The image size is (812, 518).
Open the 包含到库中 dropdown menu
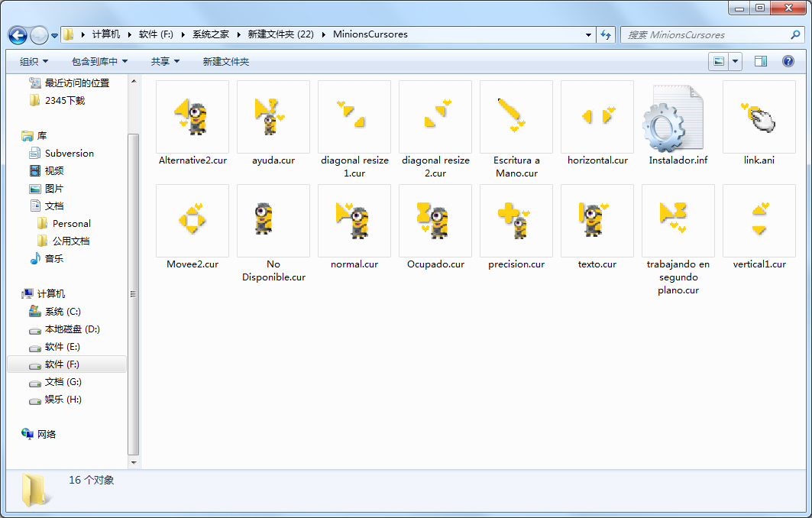coord(99,62)
